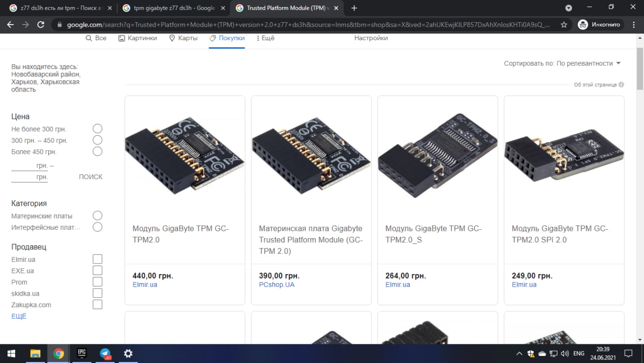Show hidden system tray icons
This screenshot has height=363, width=644.
click(520, 353)
